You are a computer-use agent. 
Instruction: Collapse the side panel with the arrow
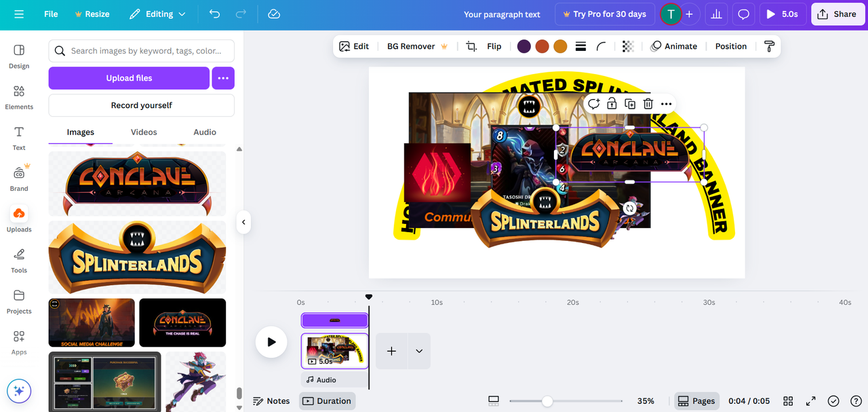243,222
